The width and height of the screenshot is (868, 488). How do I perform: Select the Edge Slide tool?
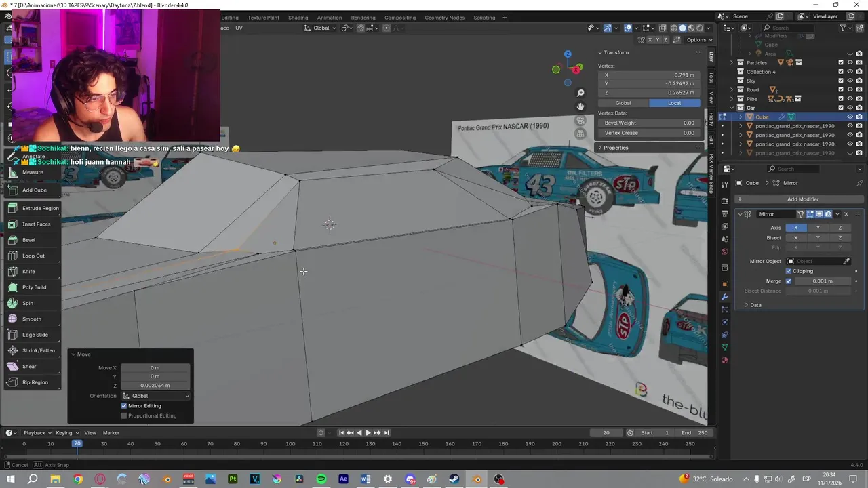[33, 335]
